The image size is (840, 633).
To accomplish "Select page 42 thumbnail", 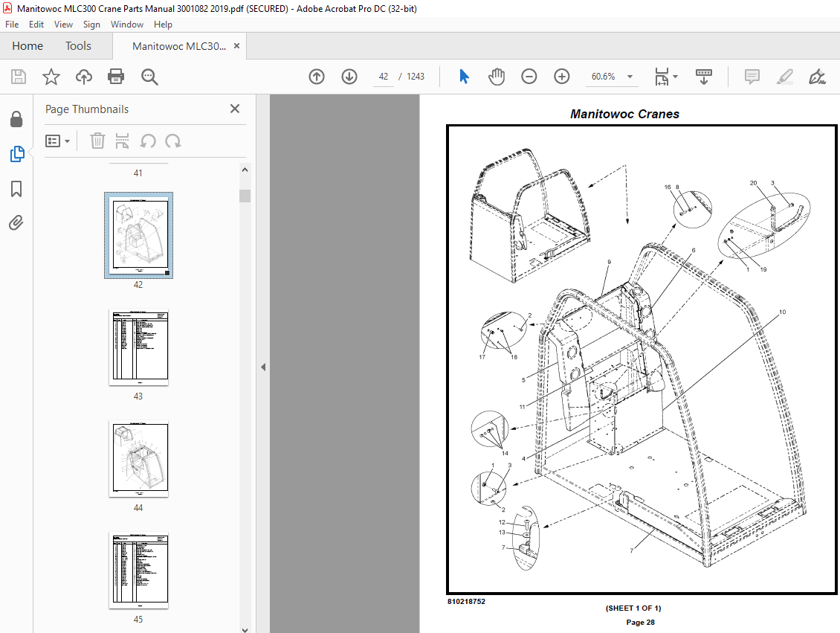I will pos(138,235).
